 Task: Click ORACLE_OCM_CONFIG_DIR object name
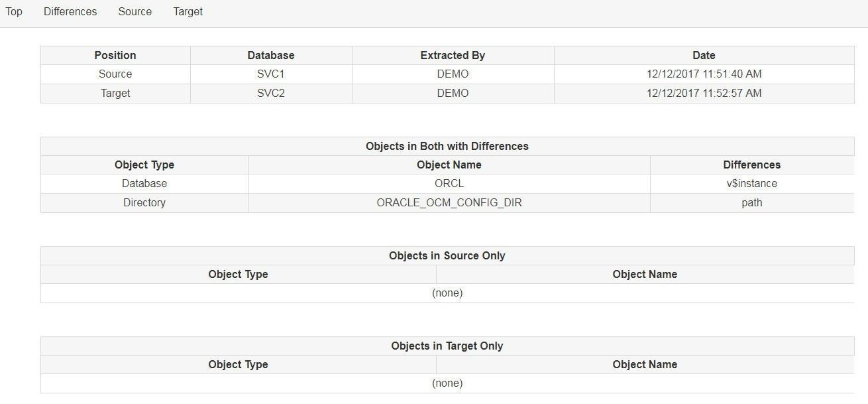[449, 203]
